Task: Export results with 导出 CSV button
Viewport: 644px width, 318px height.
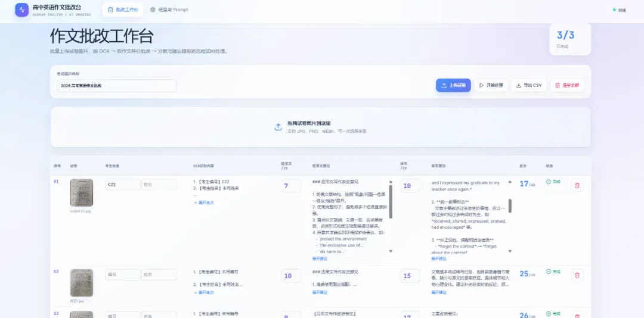Action: click(x=528, y=85)
